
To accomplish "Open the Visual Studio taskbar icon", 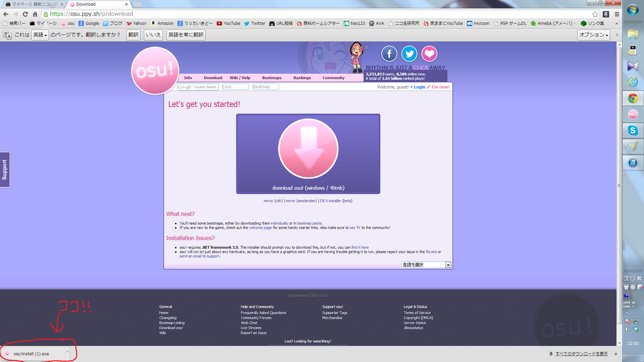I will click(x=633, y=66).
